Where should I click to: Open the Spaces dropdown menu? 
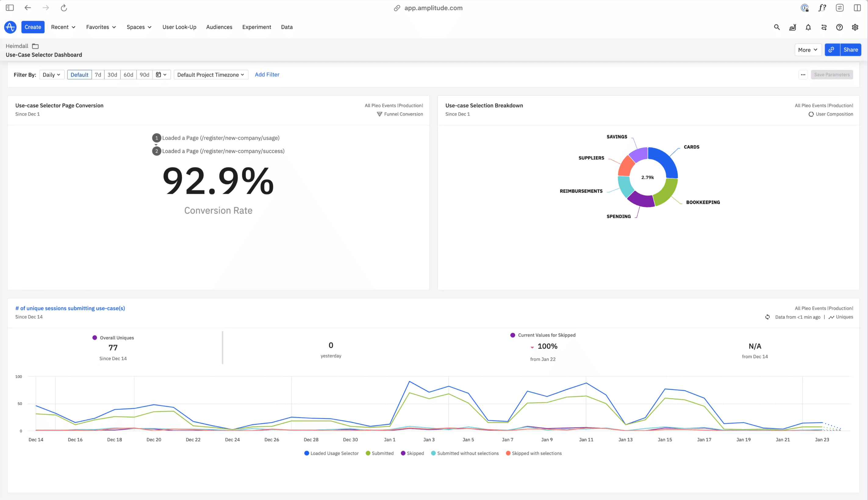pyautogui.click(x=139, y=27)
